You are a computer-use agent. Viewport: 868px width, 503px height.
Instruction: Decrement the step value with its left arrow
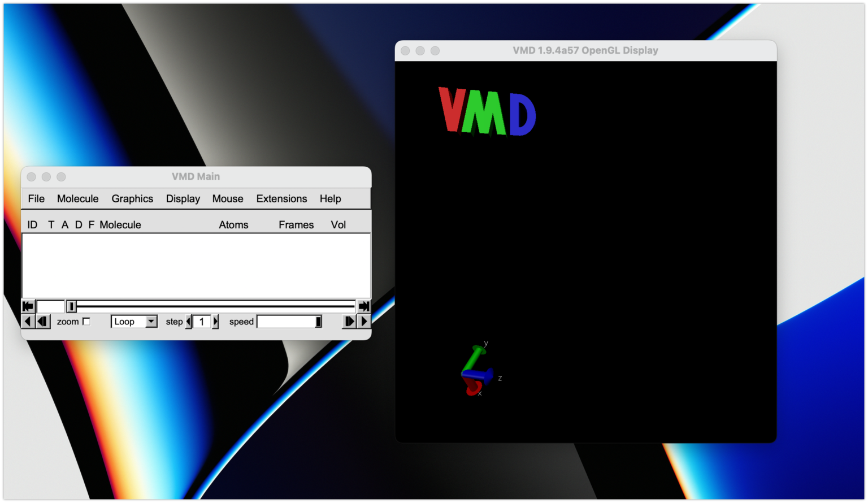[x=189, y=321]
